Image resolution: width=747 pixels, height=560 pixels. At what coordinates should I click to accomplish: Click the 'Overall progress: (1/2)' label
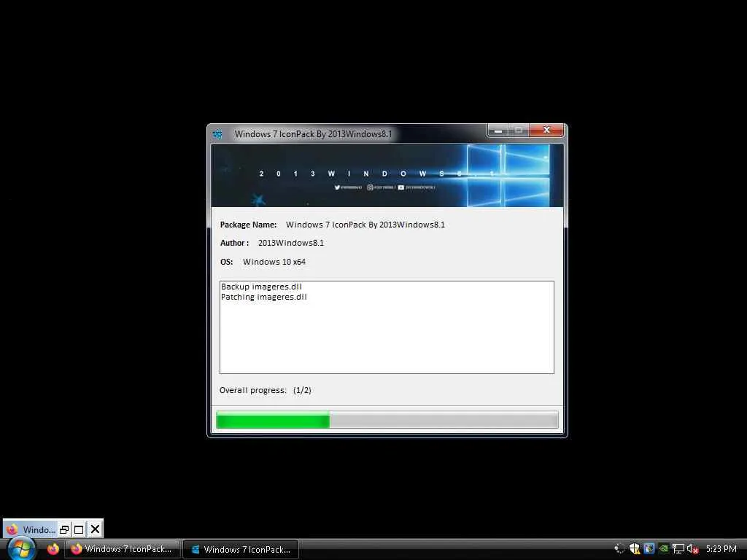click(266, 391)
